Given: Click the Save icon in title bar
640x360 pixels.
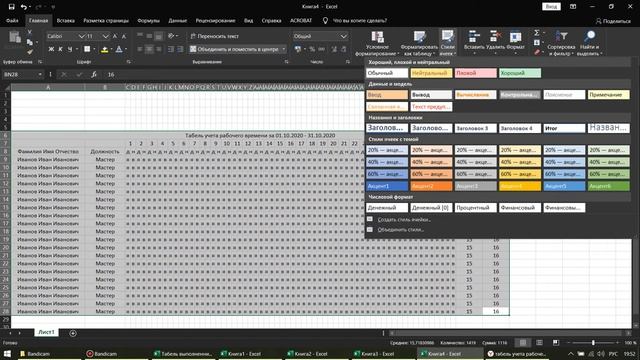Looking at the screenshot, I should (11, 7).
